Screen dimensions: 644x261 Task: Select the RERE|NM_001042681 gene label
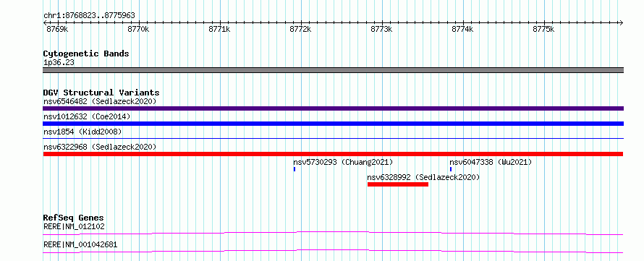(80, 245)
